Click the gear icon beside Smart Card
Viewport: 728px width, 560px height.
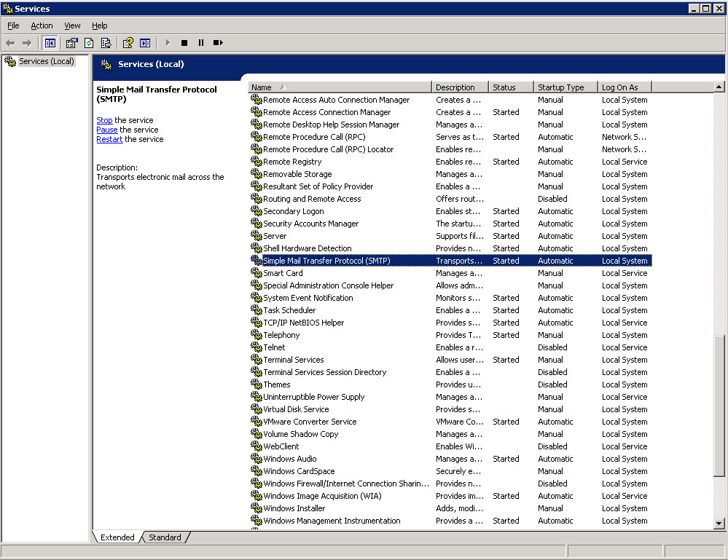click(x=257, y=272)
